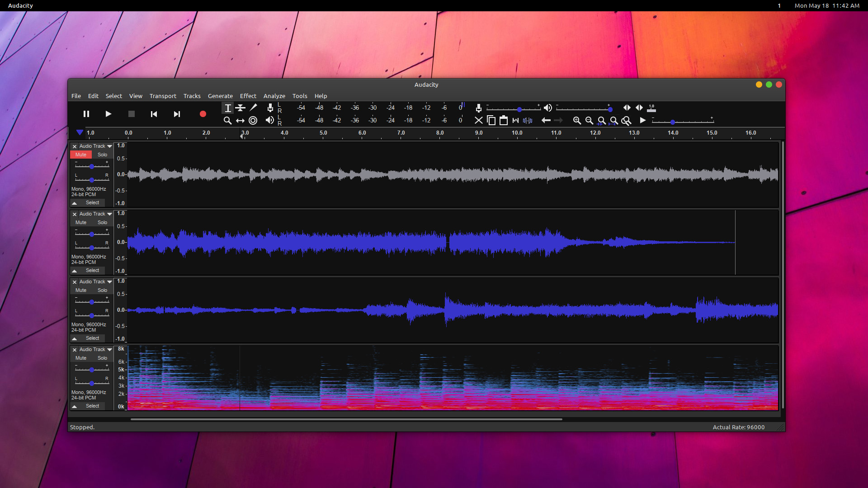The image size is (868, 488).
Task: Mute the third Audio Track
Action: click(x=80, y=290)
